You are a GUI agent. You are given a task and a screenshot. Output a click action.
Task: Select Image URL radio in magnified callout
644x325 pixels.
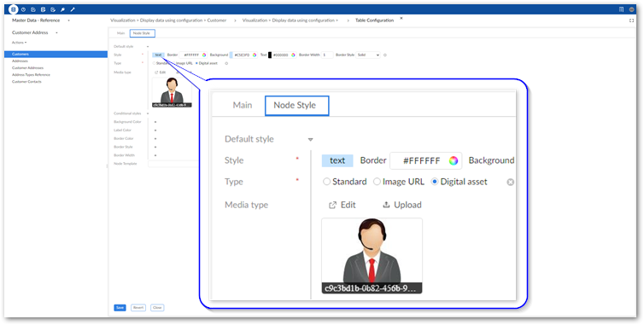click(377, 182)
